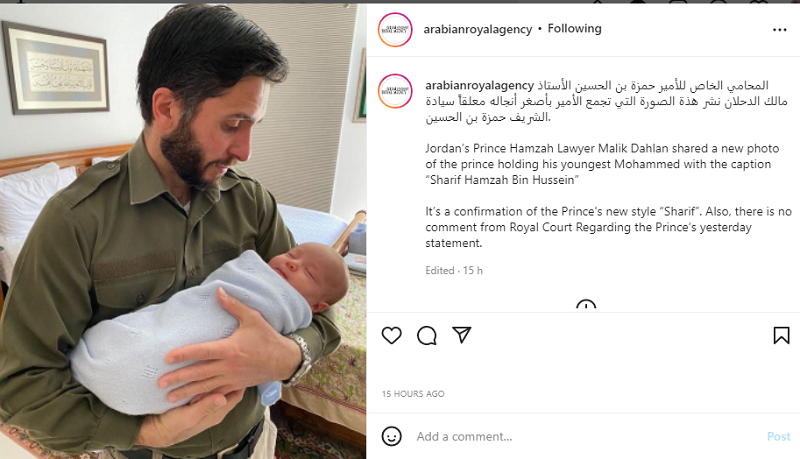Share the post using the paper plane icon
800x459 pixels.
[462, 335]
